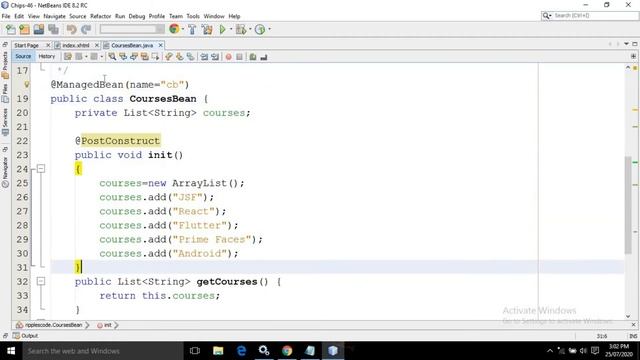The height and width of the screenshot is (360, 640).
Task: Click the Search (Ctrl+I) field
Action: pos(590,16)
